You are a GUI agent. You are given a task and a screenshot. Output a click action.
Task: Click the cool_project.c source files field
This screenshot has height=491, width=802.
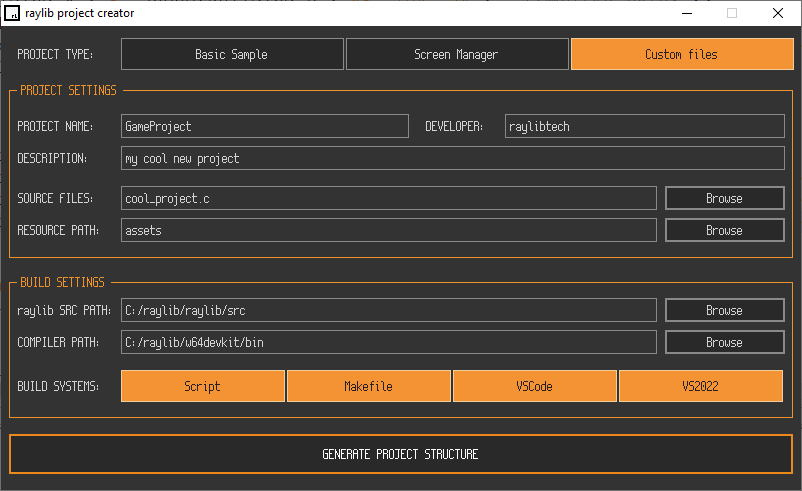pos(389,198)
